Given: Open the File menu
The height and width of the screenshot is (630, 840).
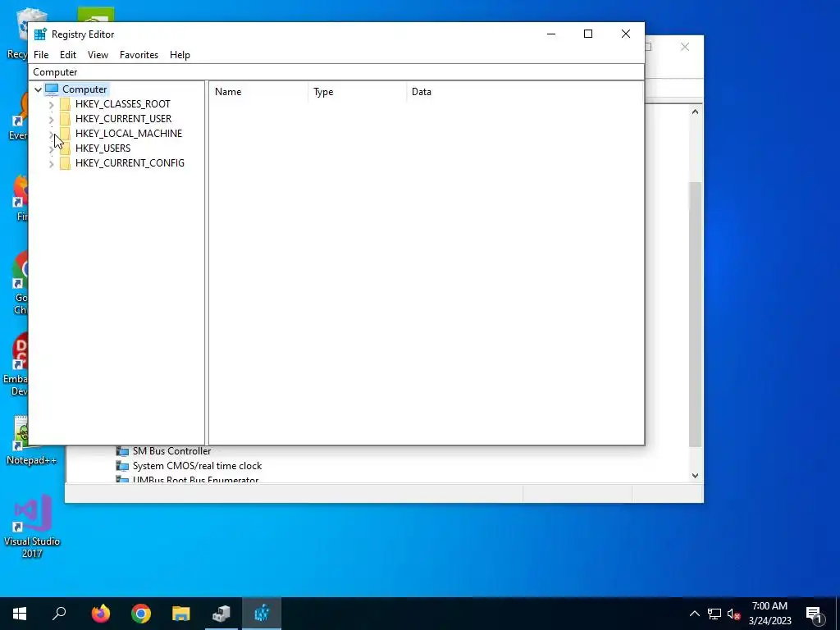Looking at the screenshot, I should (41, 55).
